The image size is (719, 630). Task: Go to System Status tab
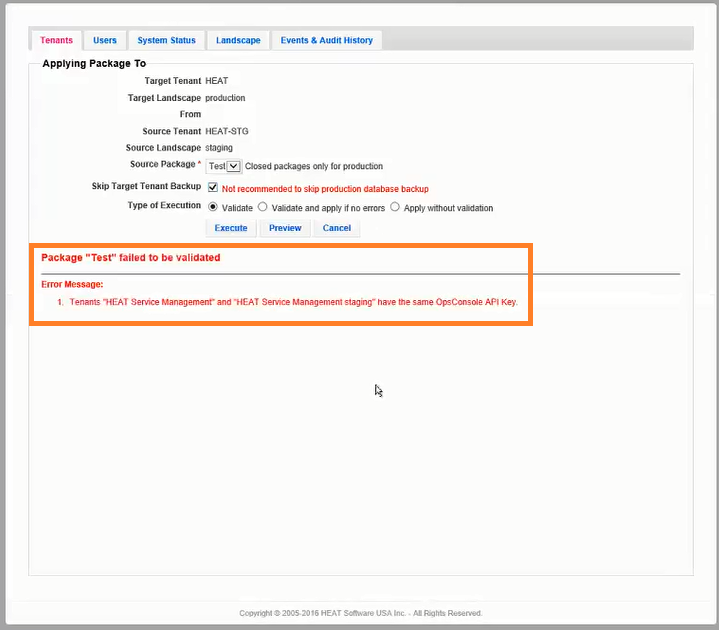(x=166, y=40)
